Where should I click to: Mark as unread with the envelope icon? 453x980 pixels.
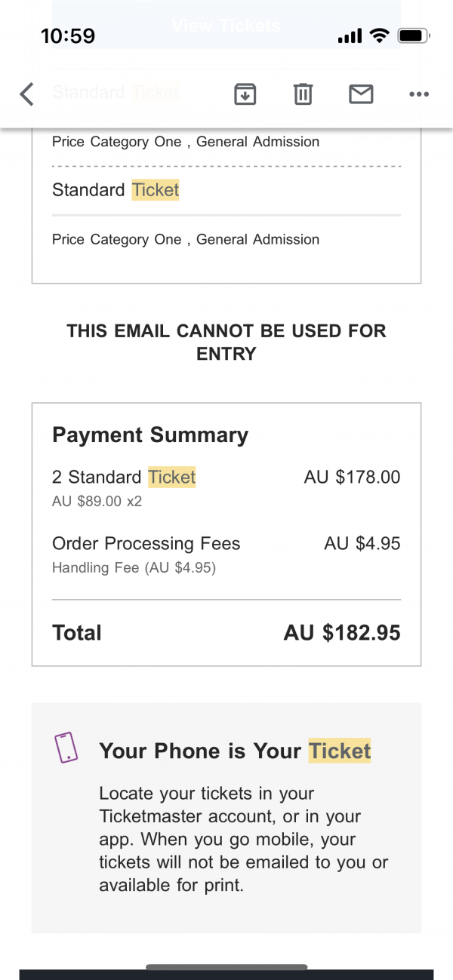361,94
